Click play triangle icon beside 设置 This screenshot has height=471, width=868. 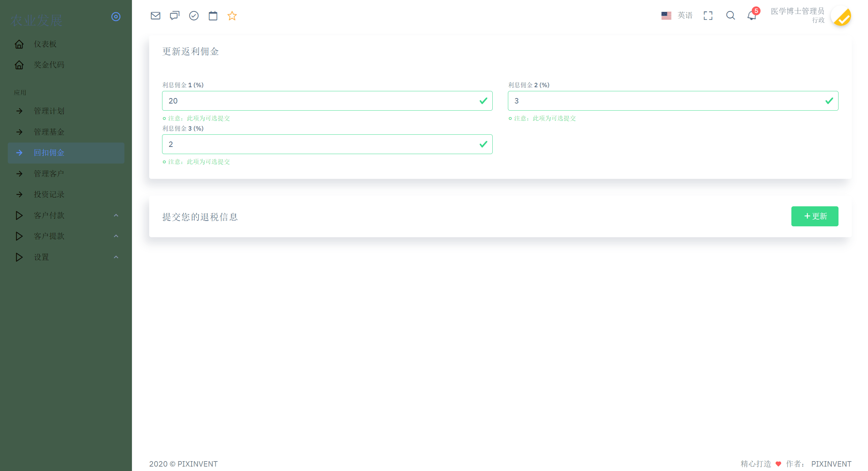click(x=19, y=257)
